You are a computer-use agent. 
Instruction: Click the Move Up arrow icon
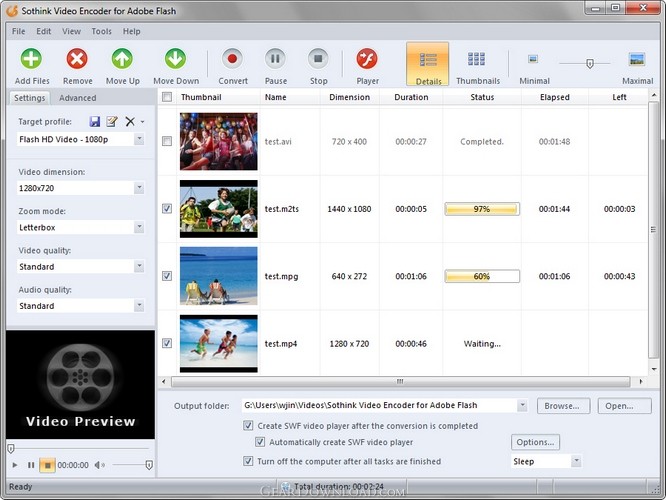pos(122,59)
